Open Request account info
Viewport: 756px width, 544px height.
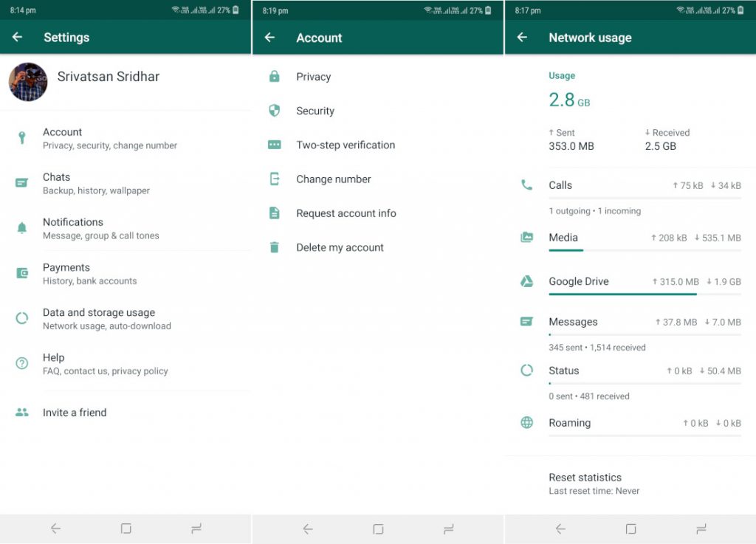[346, 213]
